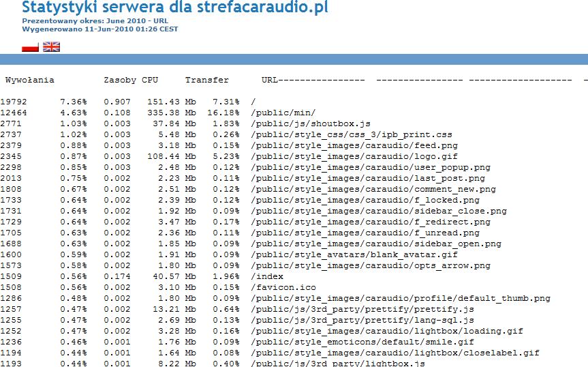
Task: Open the user_popup.png URL entry
Action: (x=370, y=167)
